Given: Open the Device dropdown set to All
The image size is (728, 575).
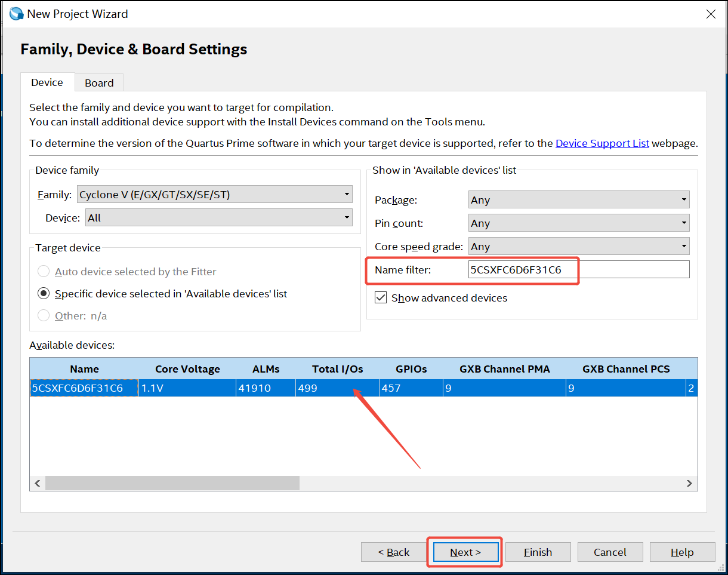Looking at the screenshot, I should point(219,218).
